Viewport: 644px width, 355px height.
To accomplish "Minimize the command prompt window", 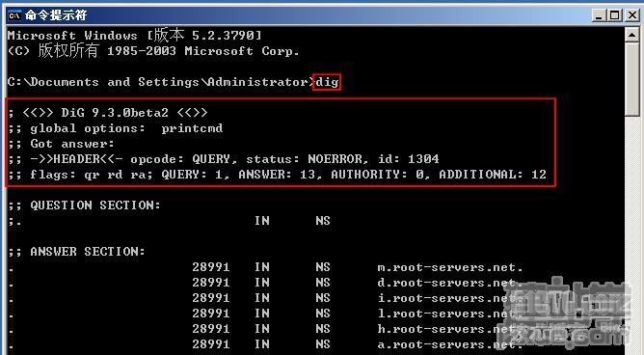I will [x=599, y=15].
